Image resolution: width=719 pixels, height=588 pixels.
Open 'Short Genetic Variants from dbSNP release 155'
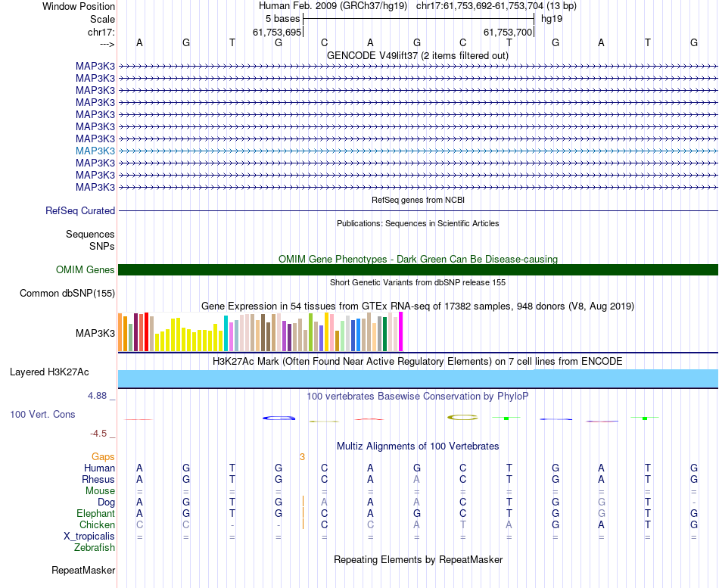pyautogui.click(x=418, y=282)
